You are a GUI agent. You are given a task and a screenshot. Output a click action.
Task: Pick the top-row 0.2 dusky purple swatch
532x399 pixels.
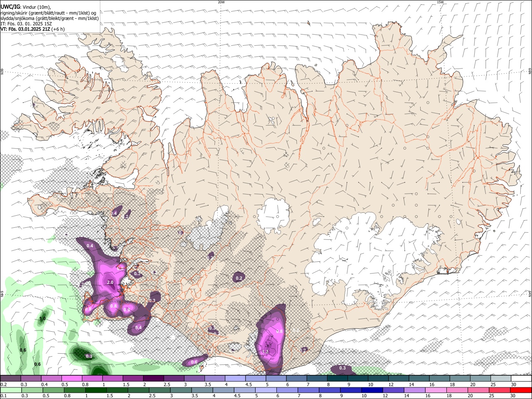[x=10, y=378]
